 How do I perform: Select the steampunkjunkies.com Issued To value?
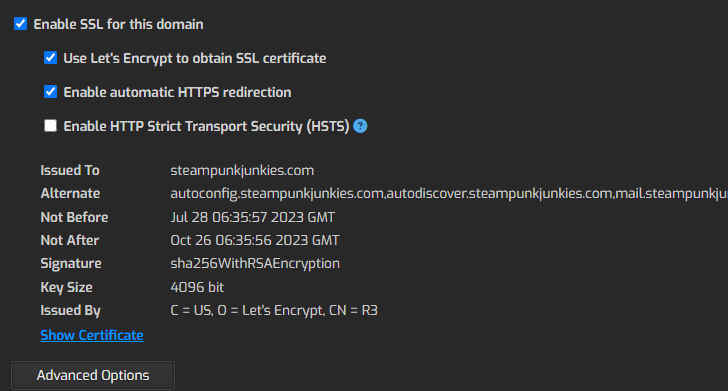tap(242, 170)
